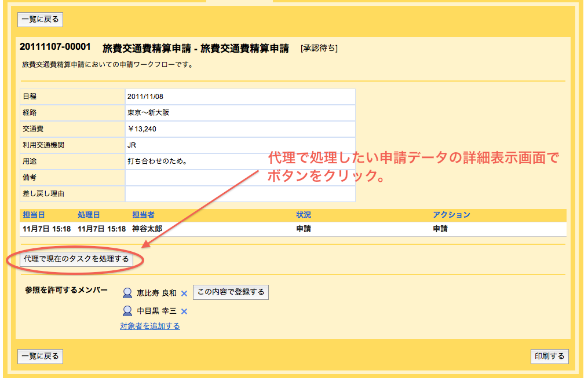Click the 状況 column header
The image size is (588, 378).
[304, 215]
